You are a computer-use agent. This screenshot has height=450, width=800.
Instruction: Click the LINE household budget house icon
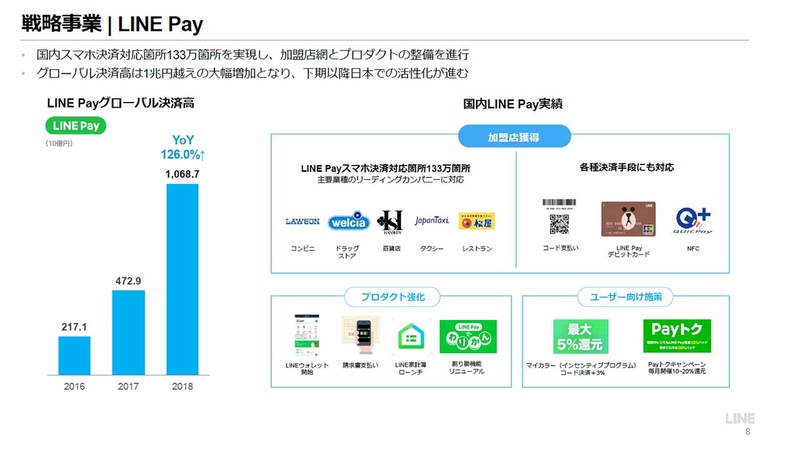[x=411, y=337]
